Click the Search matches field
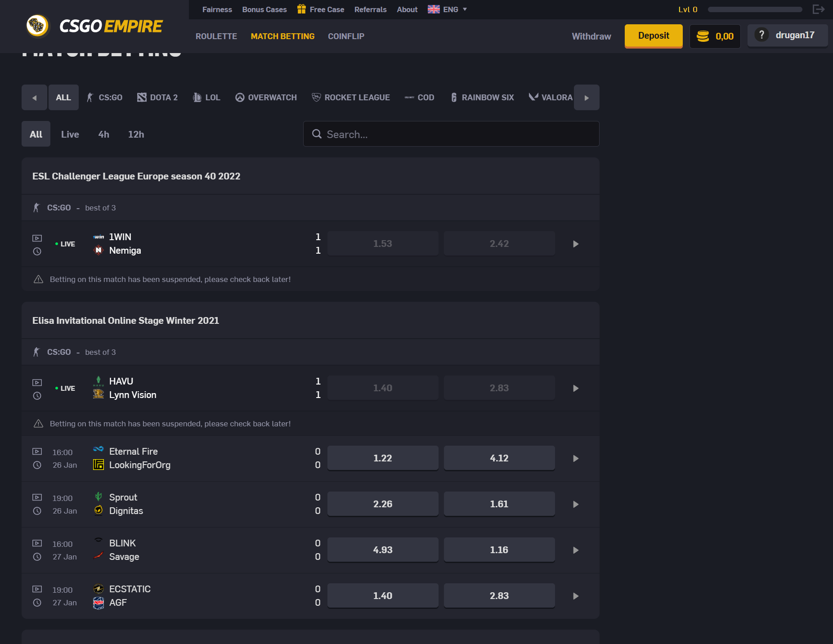This screenshot has height=644, width=833. coord(451,134)
